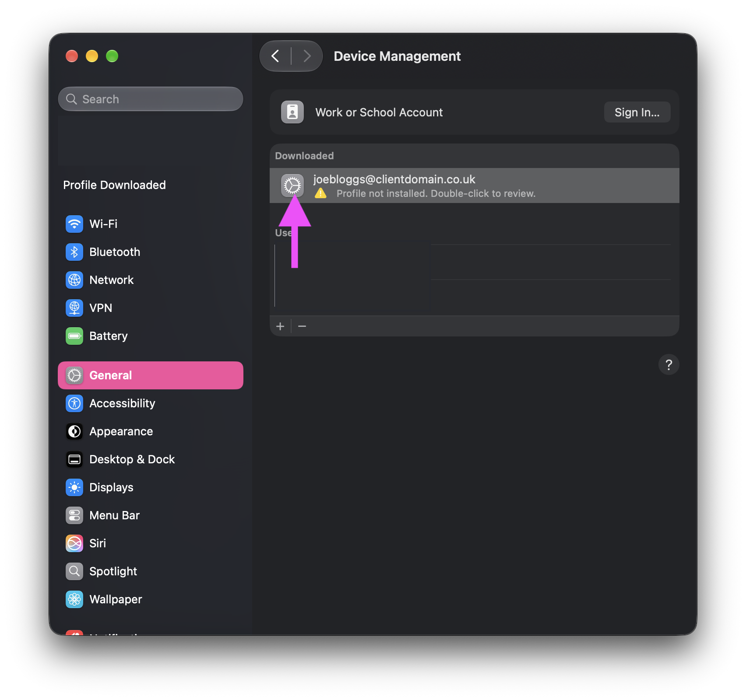Click into the Search field
The image size is (746, 700).
click(151, 99)
